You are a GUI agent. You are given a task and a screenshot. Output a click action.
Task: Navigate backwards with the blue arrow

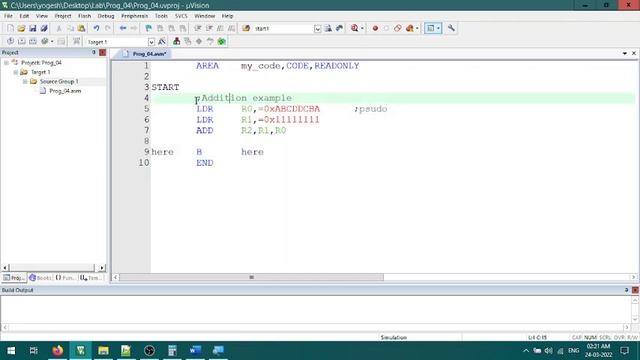[x=122, y=28]
